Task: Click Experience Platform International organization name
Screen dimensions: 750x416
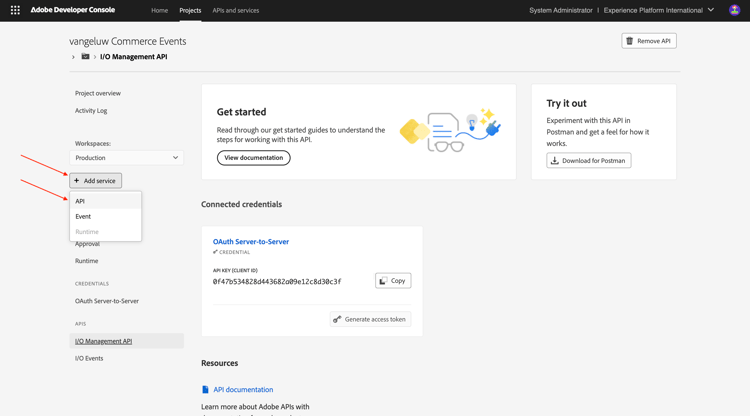Action: (x=653, y=11)
